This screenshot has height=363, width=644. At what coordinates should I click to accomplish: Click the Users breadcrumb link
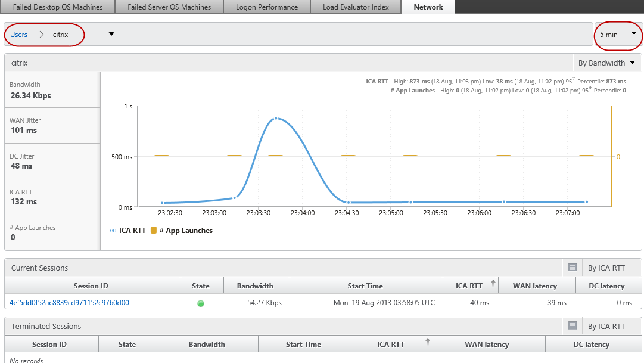coord(18,35)
